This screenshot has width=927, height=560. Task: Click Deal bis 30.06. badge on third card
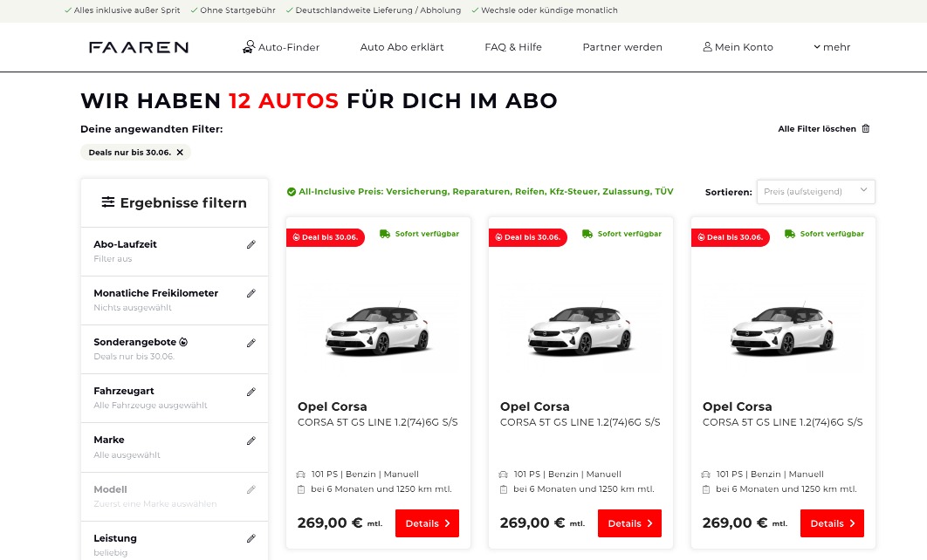[730, 237]
